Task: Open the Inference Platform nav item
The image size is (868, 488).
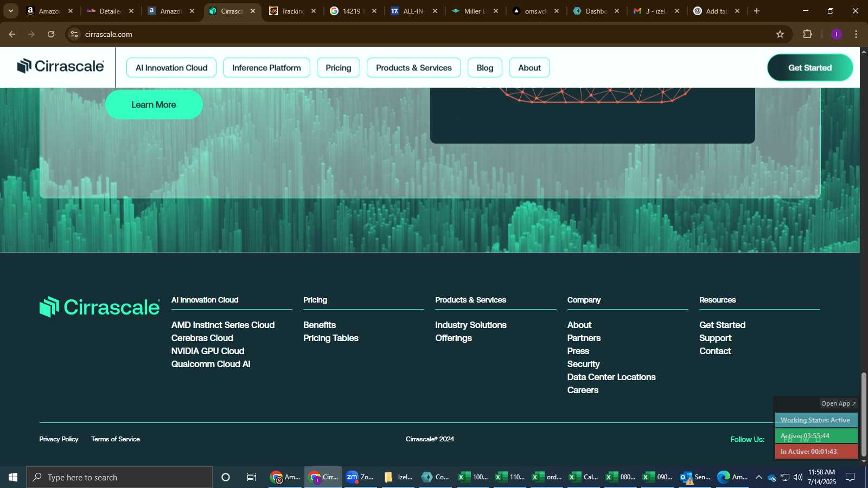Action: 266,68
